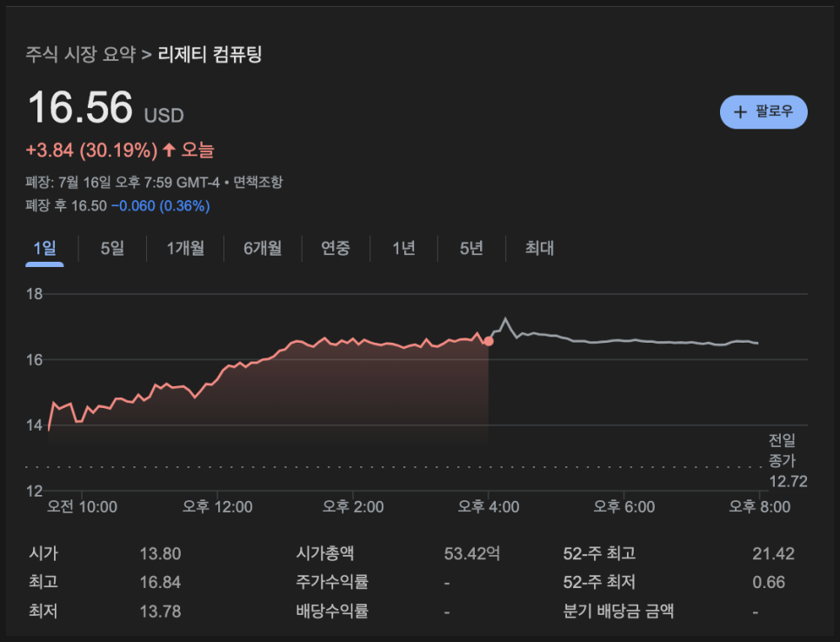Image resolution: width=840 pixels, height=642 pixels.
Task: Show the 6개월 chart range
Action: click(x=263, y=248)
